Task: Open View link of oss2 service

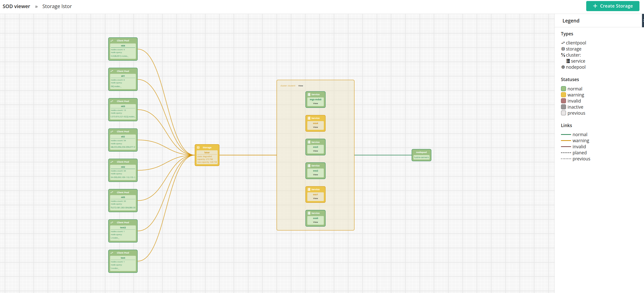Action: click(315, 175)
